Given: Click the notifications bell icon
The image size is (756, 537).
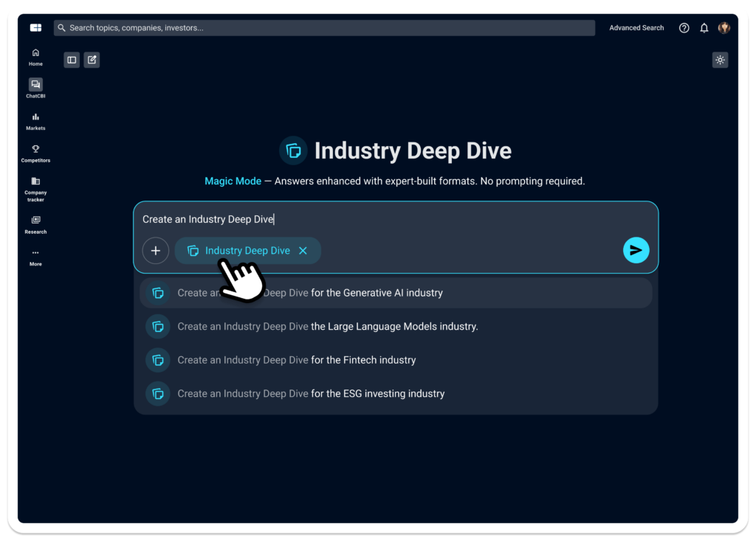Looking at the screenshot, I should [x=704, y=28].
